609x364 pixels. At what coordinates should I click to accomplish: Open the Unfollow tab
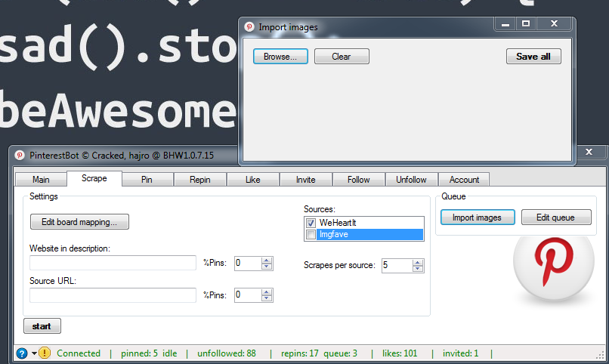411,180
